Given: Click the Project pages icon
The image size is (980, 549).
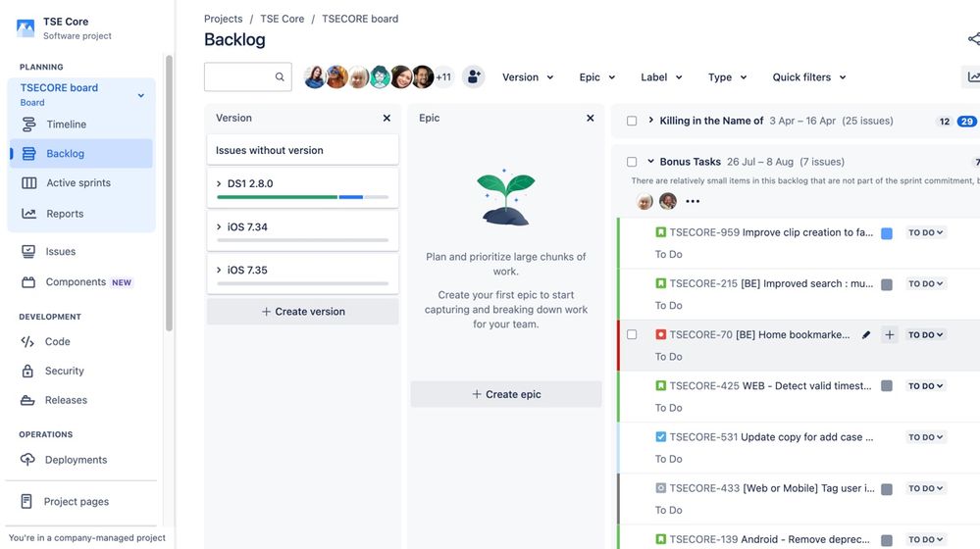Looking at the screenshot, I should click(x=26, y=502).
